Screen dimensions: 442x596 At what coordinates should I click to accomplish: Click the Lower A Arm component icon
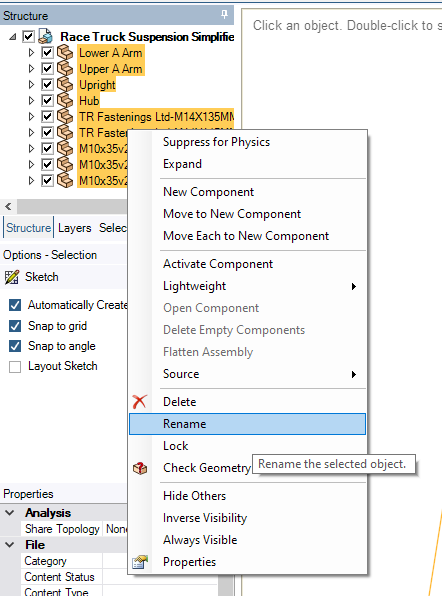(65, 53)
